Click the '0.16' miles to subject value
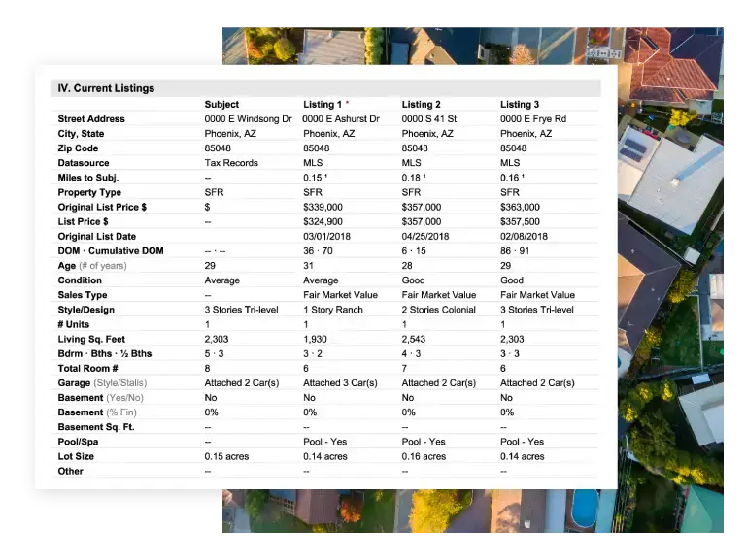The image size is (747, 560). click(x=510, y=178)
